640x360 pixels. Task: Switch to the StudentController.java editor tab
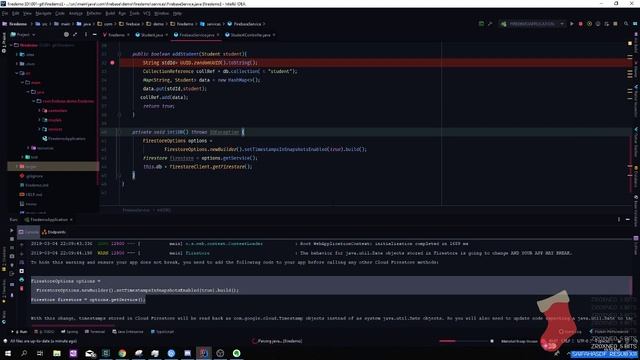point(250,35)
